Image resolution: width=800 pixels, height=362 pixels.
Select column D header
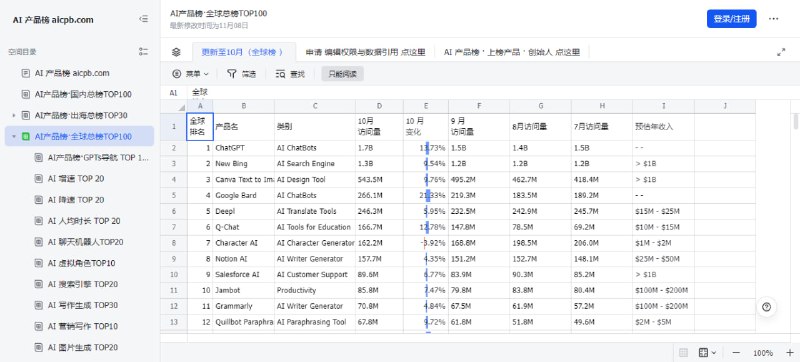[379, 106]
